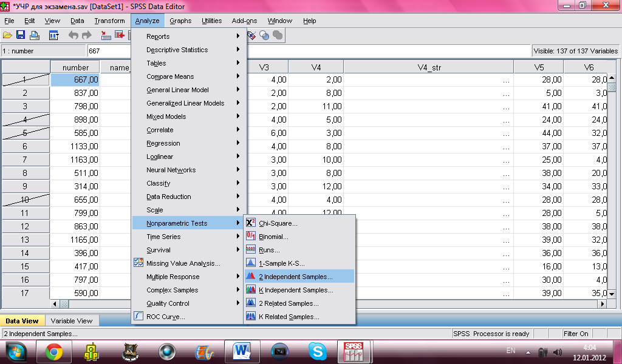The image size is (622, 364).
Task: Click the Open file folder icon
Action: [x=7, y=35]
